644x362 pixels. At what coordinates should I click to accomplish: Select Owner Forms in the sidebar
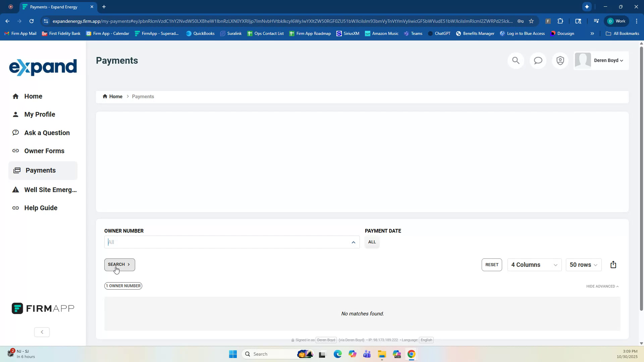point(44,151)
